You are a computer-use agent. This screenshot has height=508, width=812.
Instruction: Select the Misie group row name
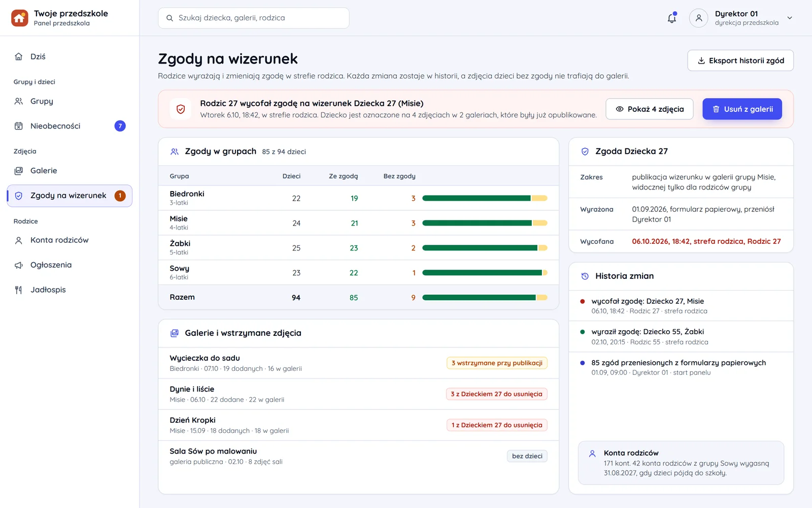coord(179,219)
